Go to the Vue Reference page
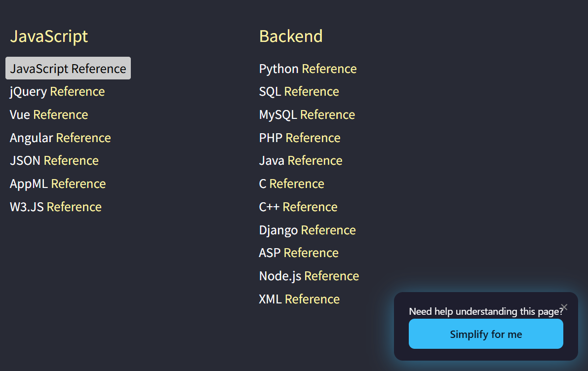588x371 pixels. (x=49, y=115)
